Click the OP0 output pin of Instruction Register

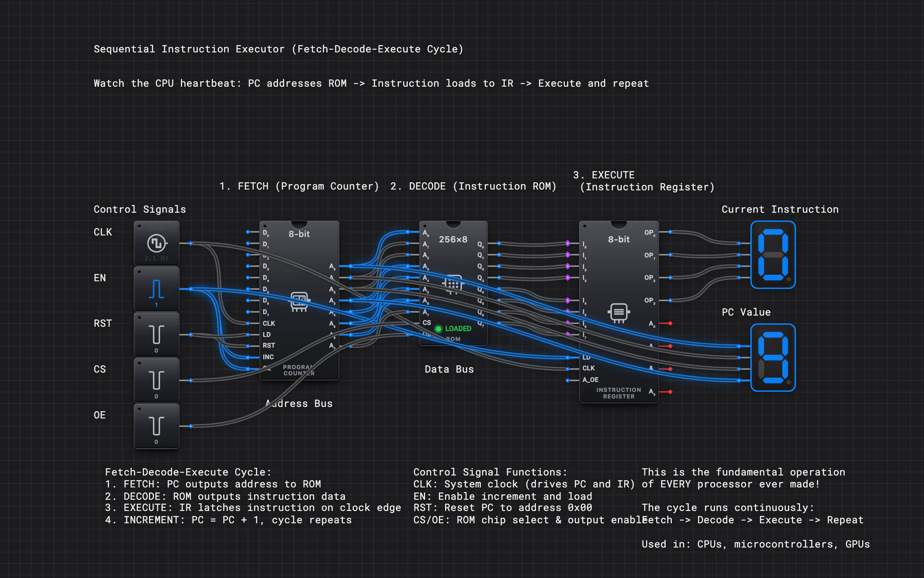pos(670,232)
